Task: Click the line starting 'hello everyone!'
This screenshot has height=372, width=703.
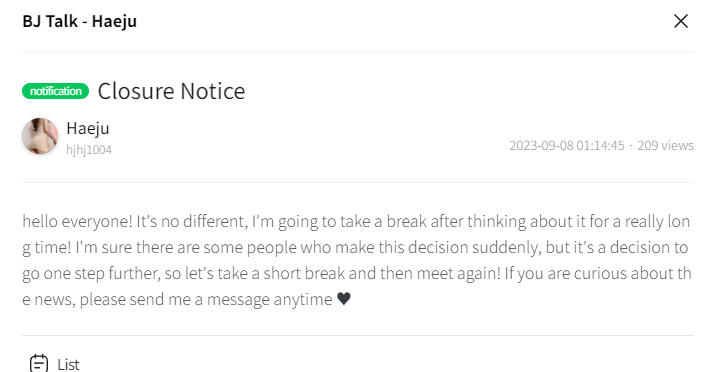Action: click(356, 221)
